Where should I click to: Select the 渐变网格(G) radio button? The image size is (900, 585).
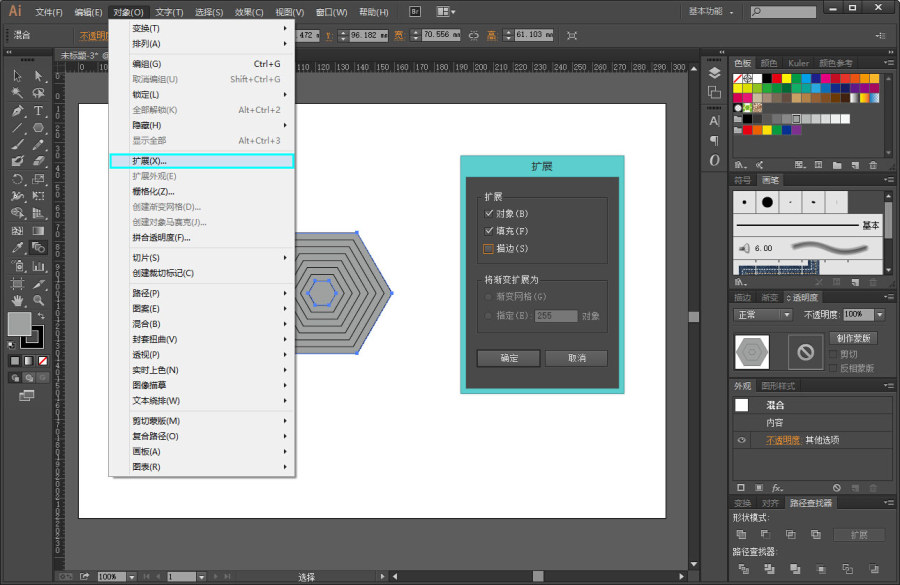pos(488,297)
